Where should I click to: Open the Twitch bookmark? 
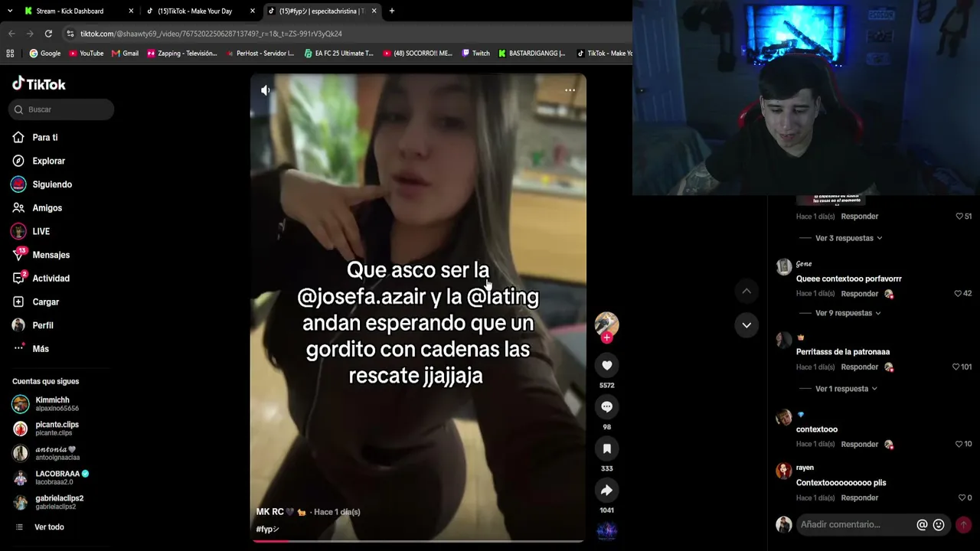[475, 54]
